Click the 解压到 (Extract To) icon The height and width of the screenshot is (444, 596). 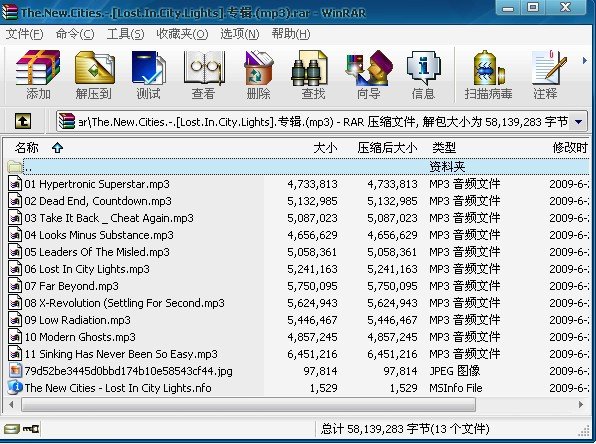click(x=94, y=75)
